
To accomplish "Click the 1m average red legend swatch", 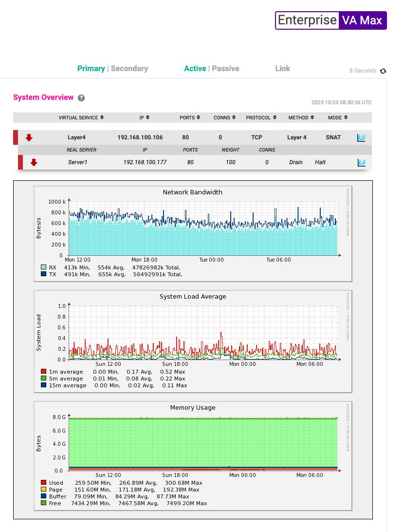I will 43,372.
